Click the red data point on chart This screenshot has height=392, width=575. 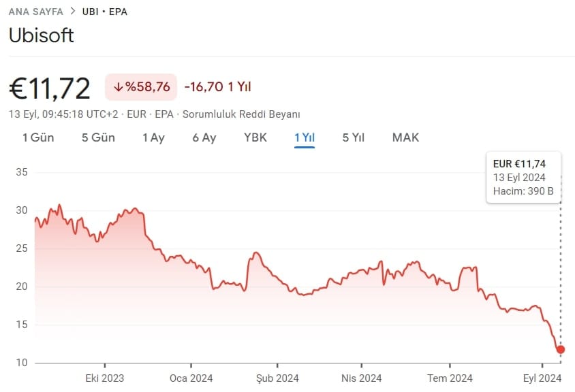click(561, 349)
